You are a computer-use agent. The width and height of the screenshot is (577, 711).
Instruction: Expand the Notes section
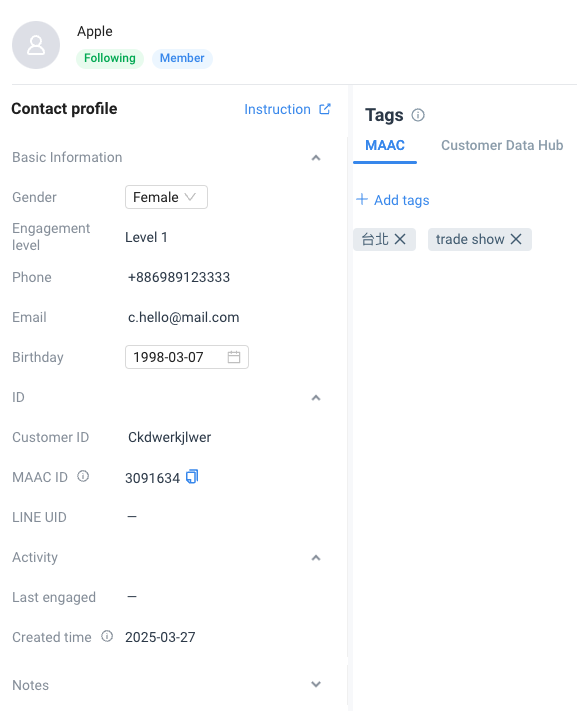pos(316,684)
